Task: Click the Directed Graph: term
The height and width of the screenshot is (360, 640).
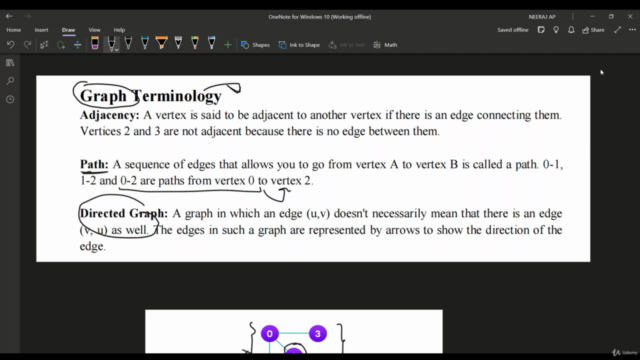Action: (124, 213)
